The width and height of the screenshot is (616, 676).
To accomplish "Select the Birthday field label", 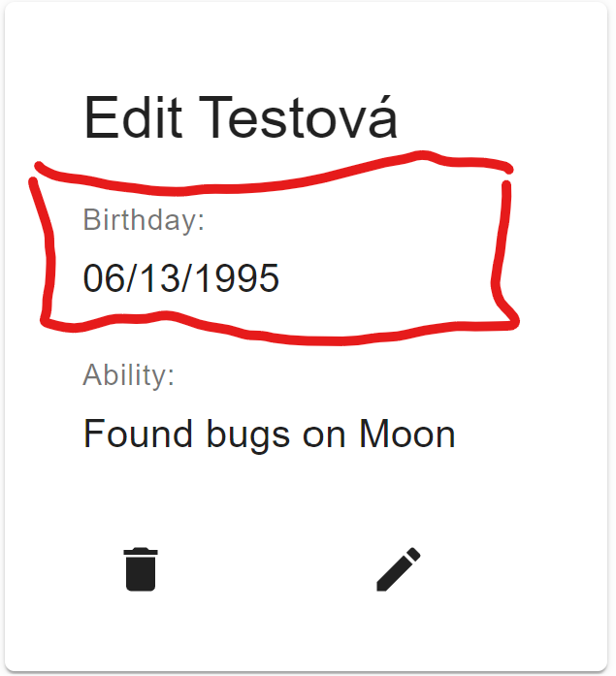I will 144,220.
